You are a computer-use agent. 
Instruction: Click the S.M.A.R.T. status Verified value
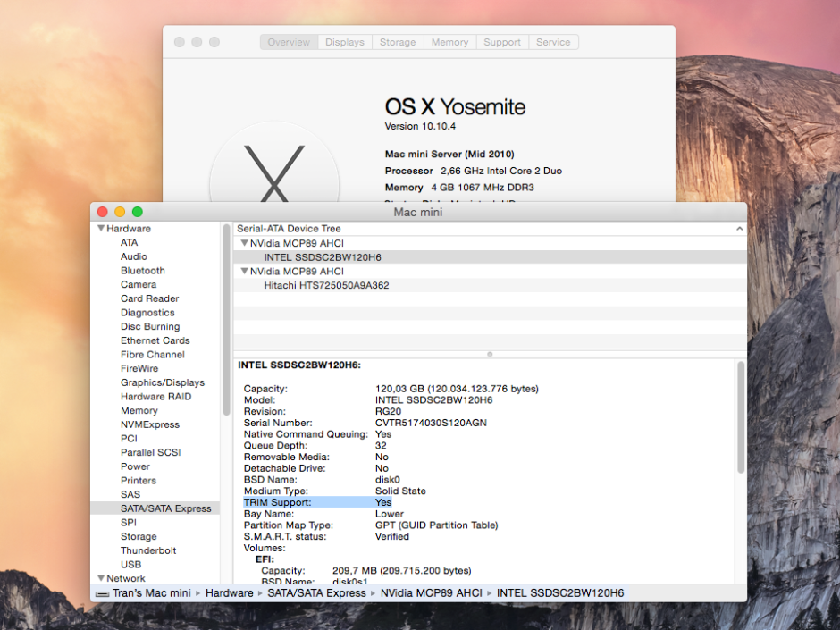392,536
